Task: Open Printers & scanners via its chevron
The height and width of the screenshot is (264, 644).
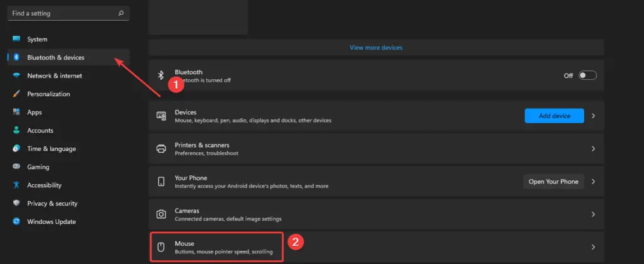Action: 593,148
